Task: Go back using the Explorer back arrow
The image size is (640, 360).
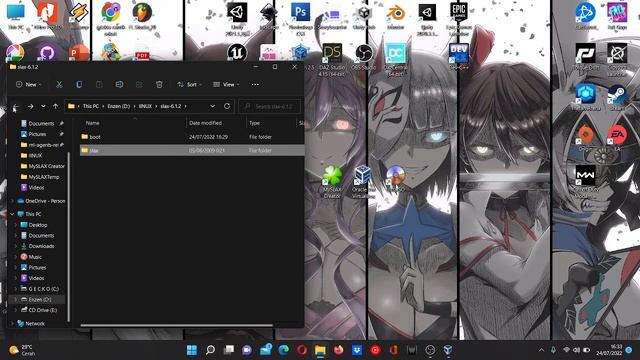Action: pos(16,107)
